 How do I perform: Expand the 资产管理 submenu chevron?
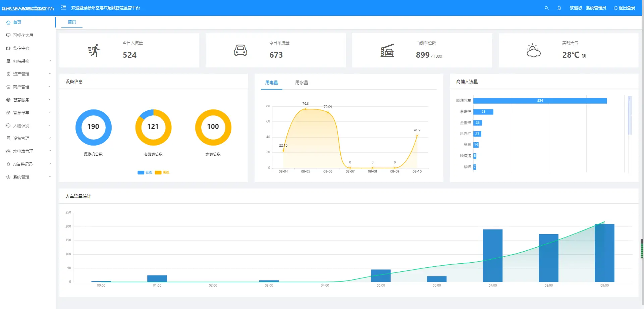[x=50, y=74]
